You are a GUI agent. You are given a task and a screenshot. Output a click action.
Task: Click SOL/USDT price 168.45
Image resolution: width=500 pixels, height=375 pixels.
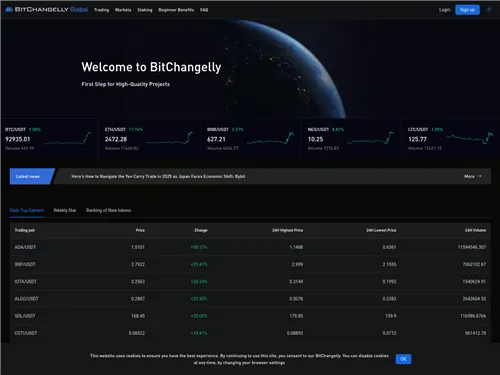coord(138,316)
